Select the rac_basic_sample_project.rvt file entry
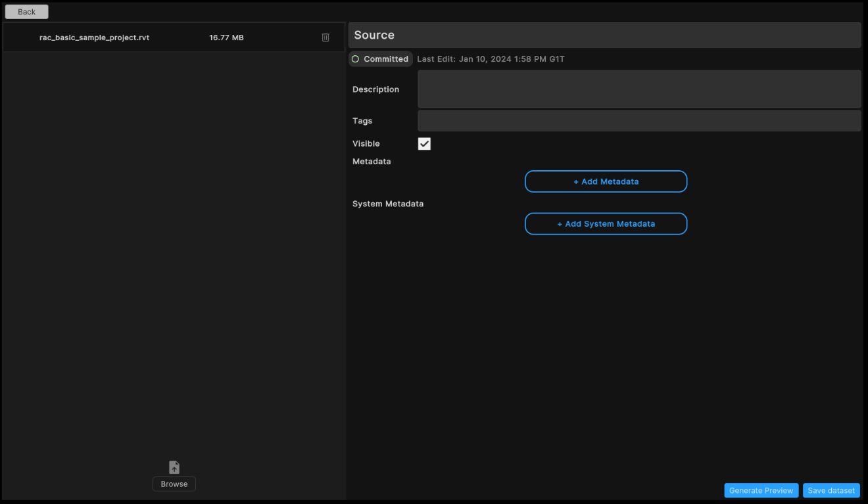The image size is (868, 504). coord(93,37)
